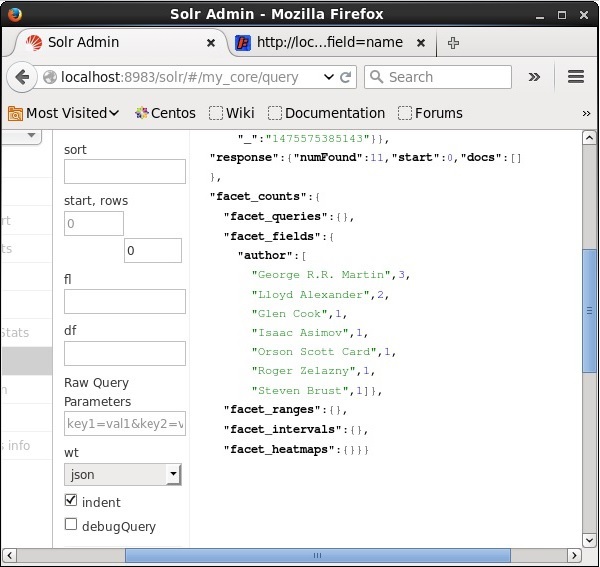Close the Solr Admin tab
The image size is (600, 567).
[211, 43]
